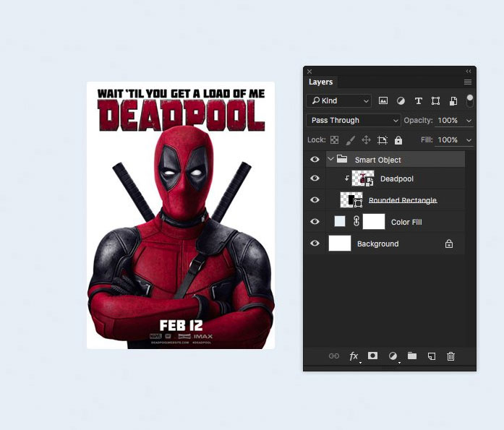The width and height of the screenshot is (504, 430).
Task: Close the Layers panel
Action: click(x=309, y=72)
